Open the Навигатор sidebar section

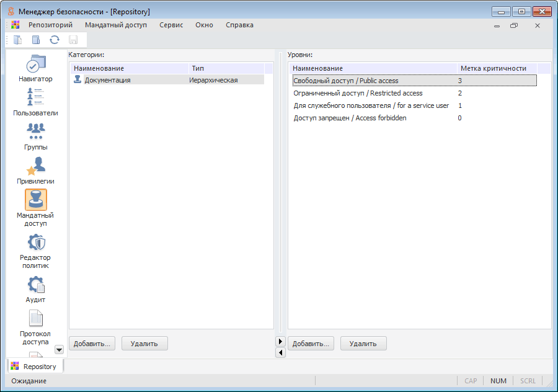click(x=35, y=68)
